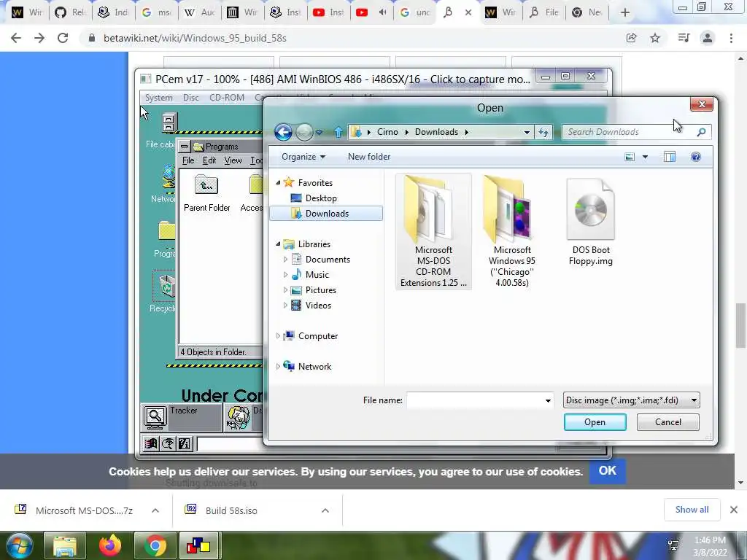
Task: Click the Network globe icon on emulated desktop
Action: click(169, 177)
